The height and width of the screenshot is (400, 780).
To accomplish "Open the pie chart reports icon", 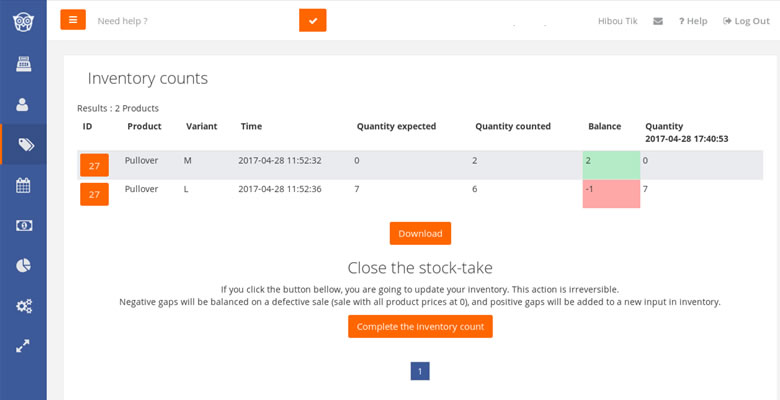I will [x=23, y=266].
